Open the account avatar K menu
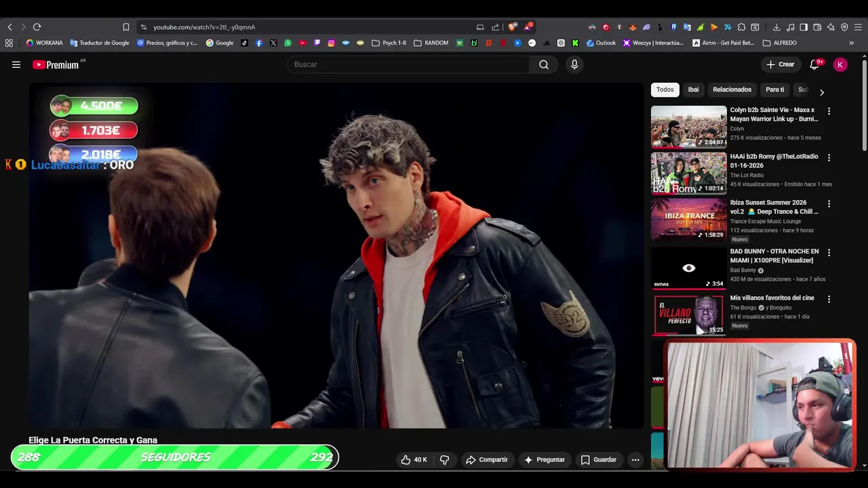 pos(840,64)
